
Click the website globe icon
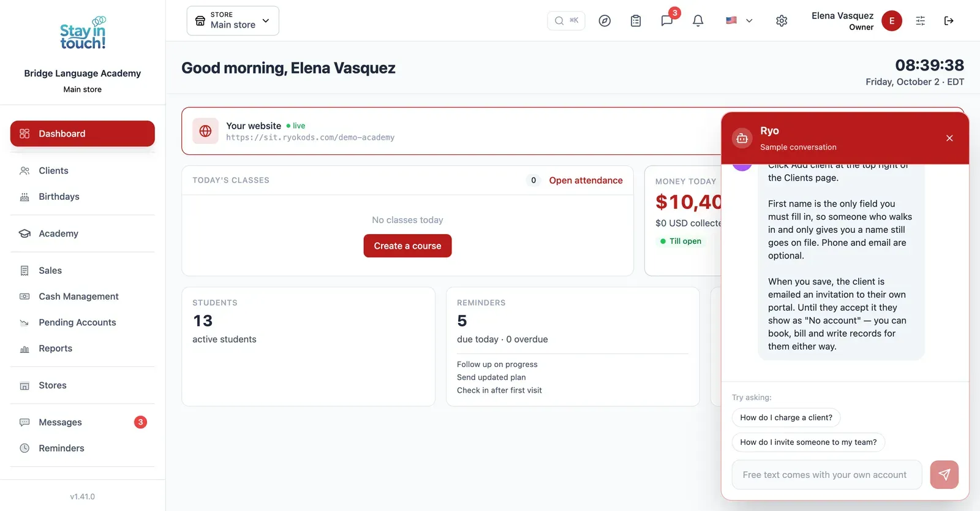tap(206, 131)
